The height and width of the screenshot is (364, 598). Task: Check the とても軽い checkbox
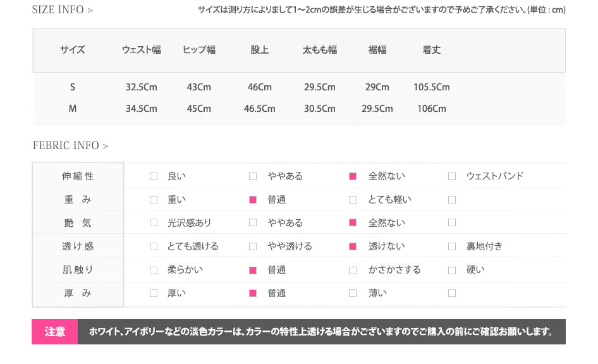[353, 200]
